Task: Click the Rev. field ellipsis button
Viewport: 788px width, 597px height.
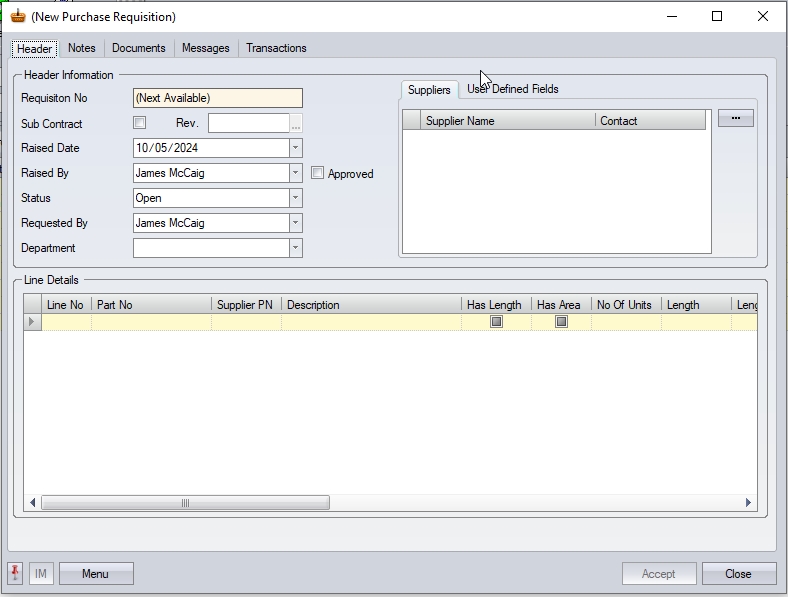Action: pos(296,124)
